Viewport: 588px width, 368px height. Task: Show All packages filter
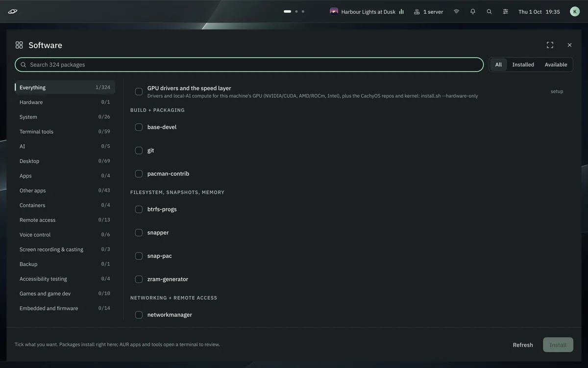point(498,65)
